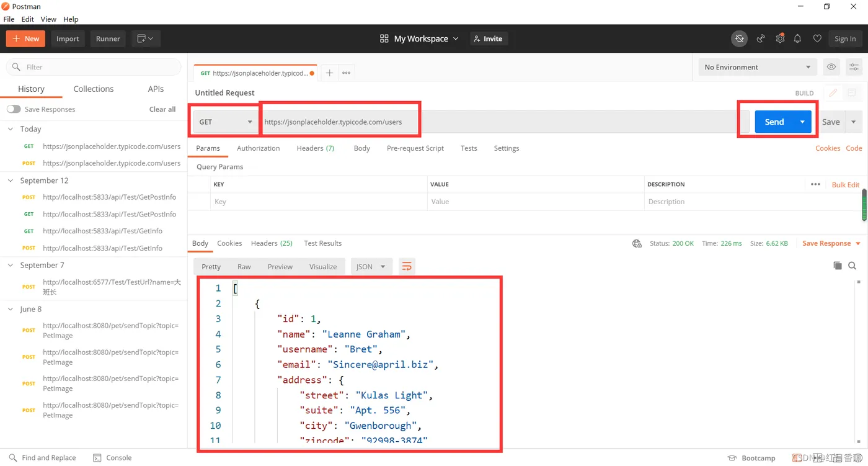Click the pencil edit icon near BUILD

pyautogui.click(x=833, y=92)
